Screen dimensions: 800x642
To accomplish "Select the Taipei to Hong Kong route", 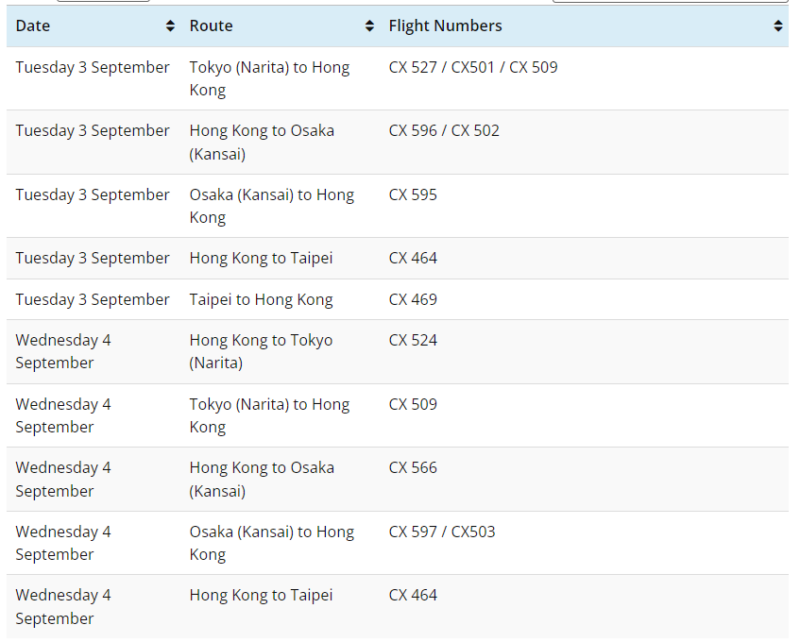I will (261, 300).
